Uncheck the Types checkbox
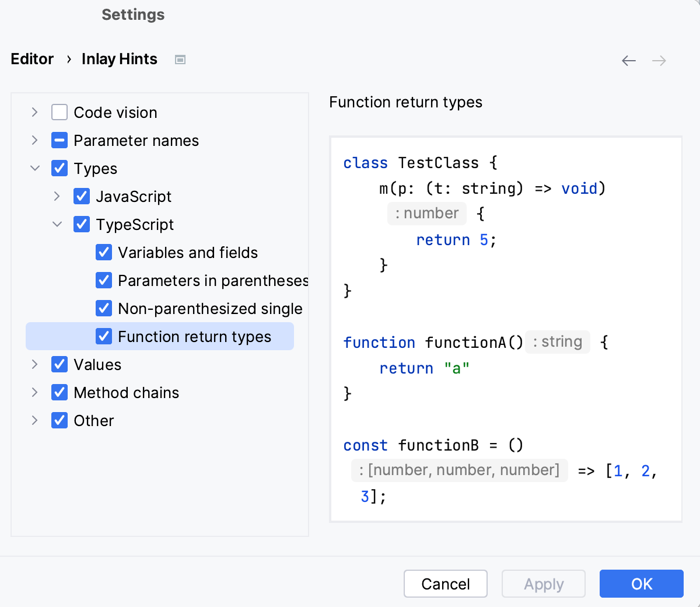The width and height of the screenshot is (700, 607). [x=59, y=168]
